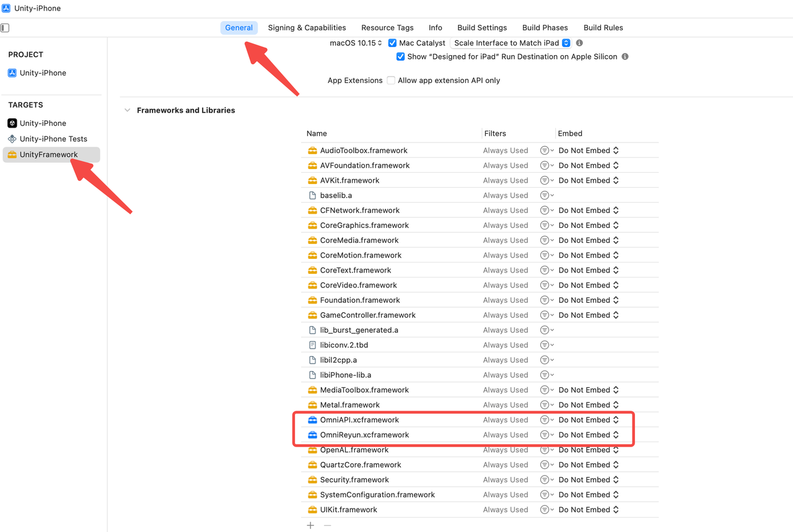Toggle the sidebar panel icon at top left
Viewport: 793px width, 532px height.
[5, 28]
